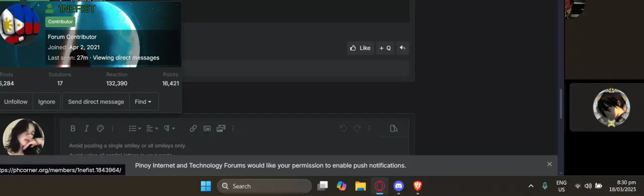644x196 pixels.
Task: Open Brave browser from the taskbar
Action: pyautogui.click(x=417, y=186)
